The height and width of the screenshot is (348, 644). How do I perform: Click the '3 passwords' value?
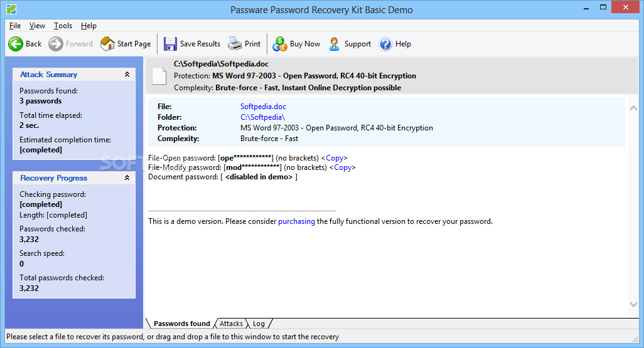point(41,101)
